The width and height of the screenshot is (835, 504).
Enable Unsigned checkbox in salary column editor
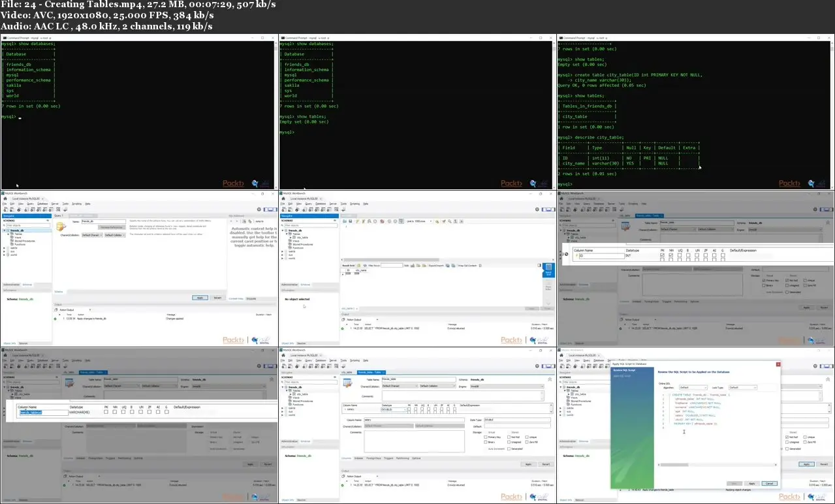pos(507,443)
